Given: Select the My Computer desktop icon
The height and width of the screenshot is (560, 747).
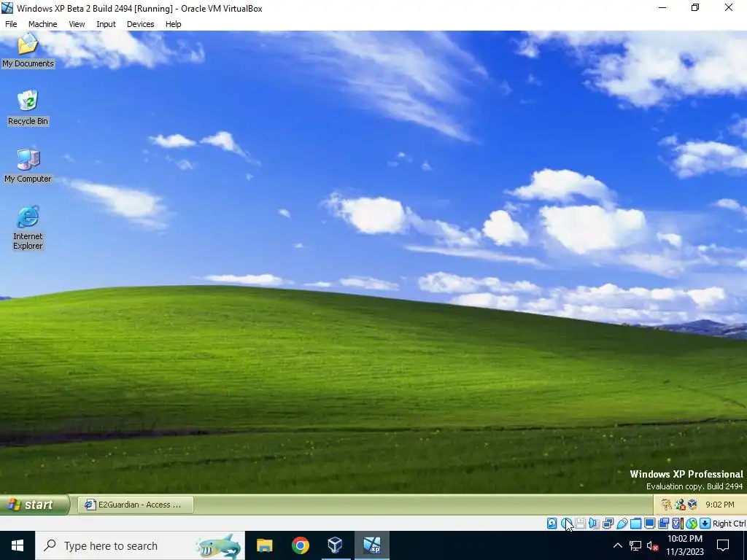Looking at the screenshot, I should (x=28, y=166).
